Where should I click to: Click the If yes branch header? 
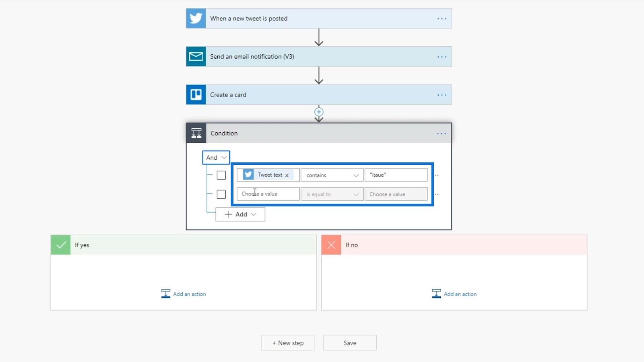coord(184,245)
